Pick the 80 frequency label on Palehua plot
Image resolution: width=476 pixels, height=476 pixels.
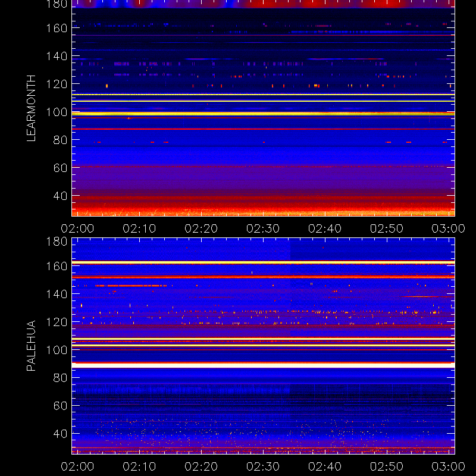(x=60, y=378)
